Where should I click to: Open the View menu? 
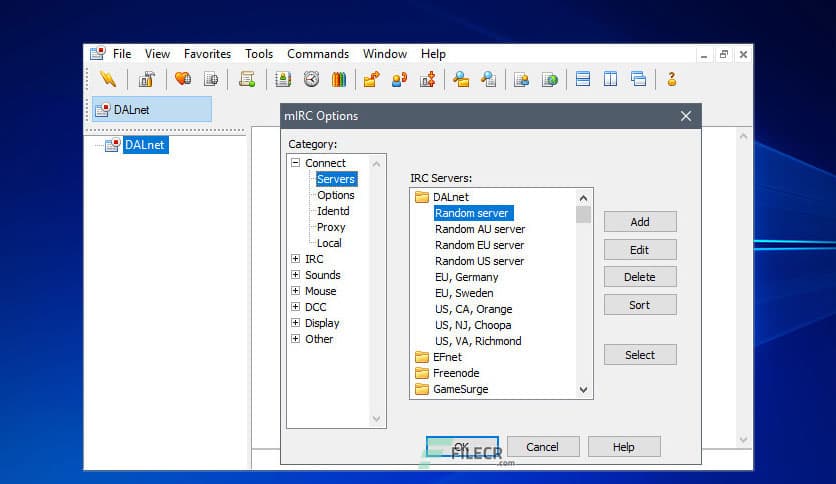pos(157,54)
